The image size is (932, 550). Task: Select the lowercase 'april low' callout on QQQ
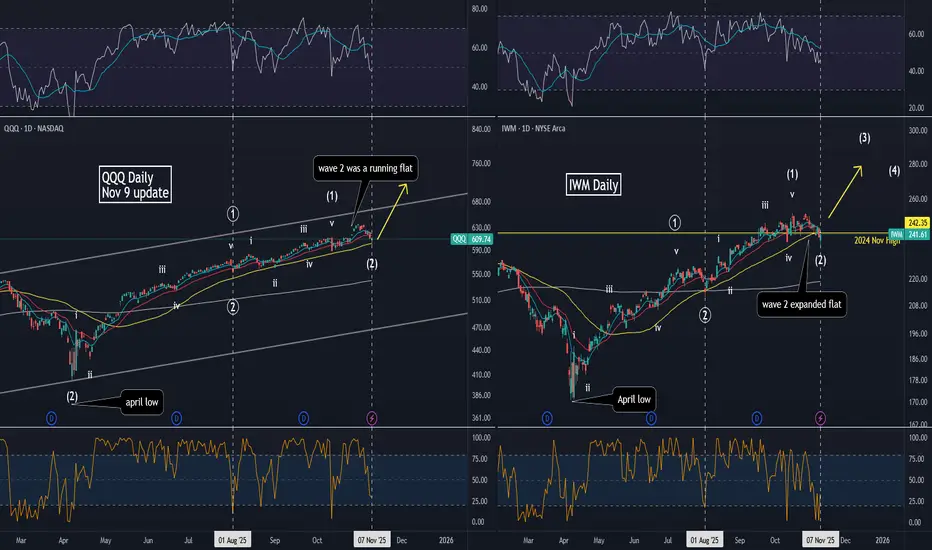pos(141,402)
